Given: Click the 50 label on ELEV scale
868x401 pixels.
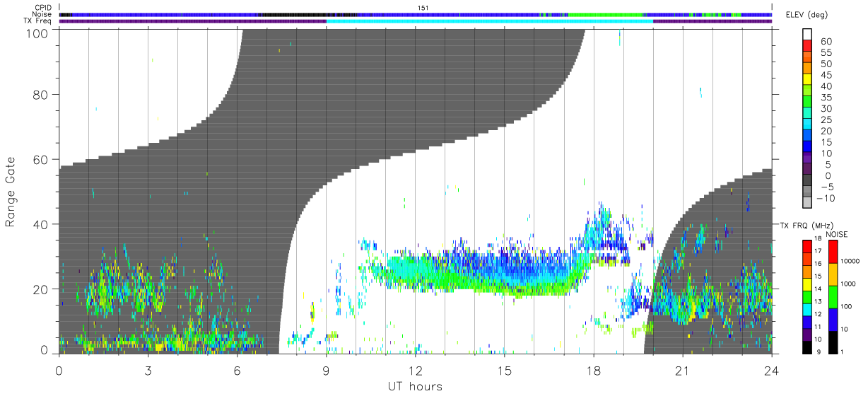Looking at the screenshot, I should [826, 64].
